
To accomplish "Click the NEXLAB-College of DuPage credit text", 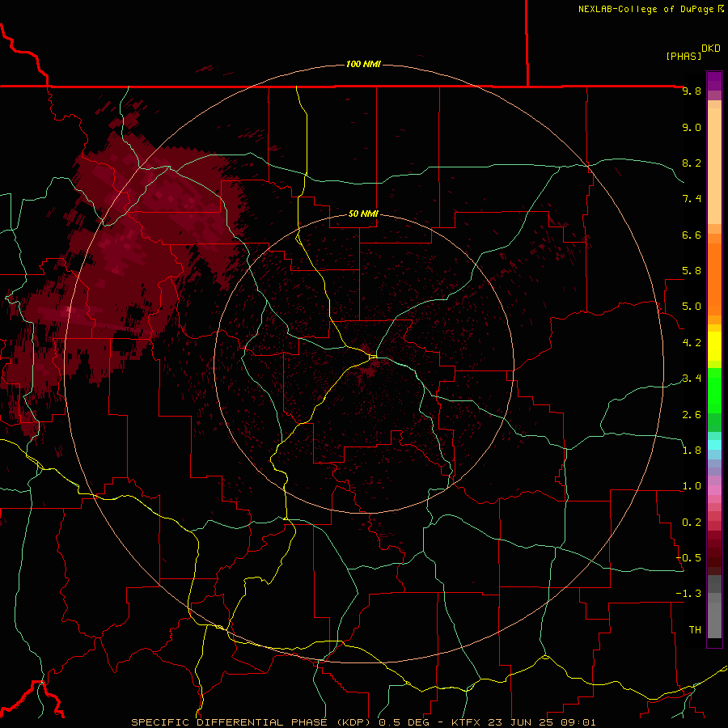I will click(x=650, y=9).
